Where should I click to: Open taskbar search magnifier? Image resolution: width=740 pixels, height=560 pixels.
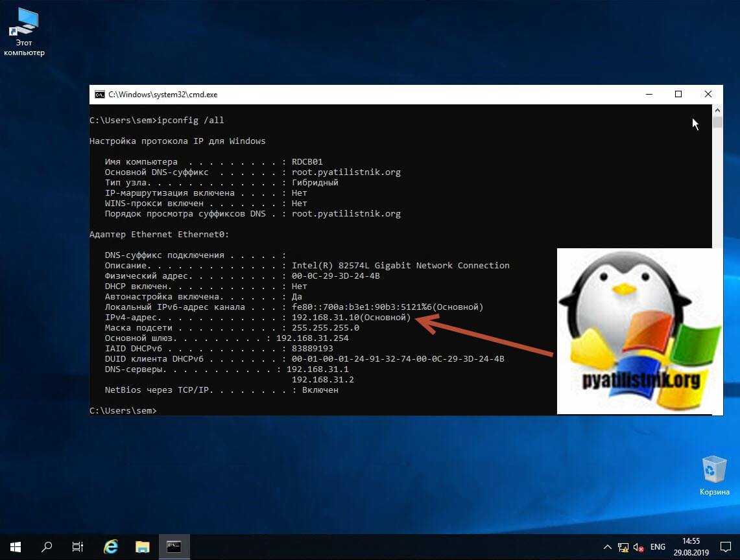click(x=47, y=546)
